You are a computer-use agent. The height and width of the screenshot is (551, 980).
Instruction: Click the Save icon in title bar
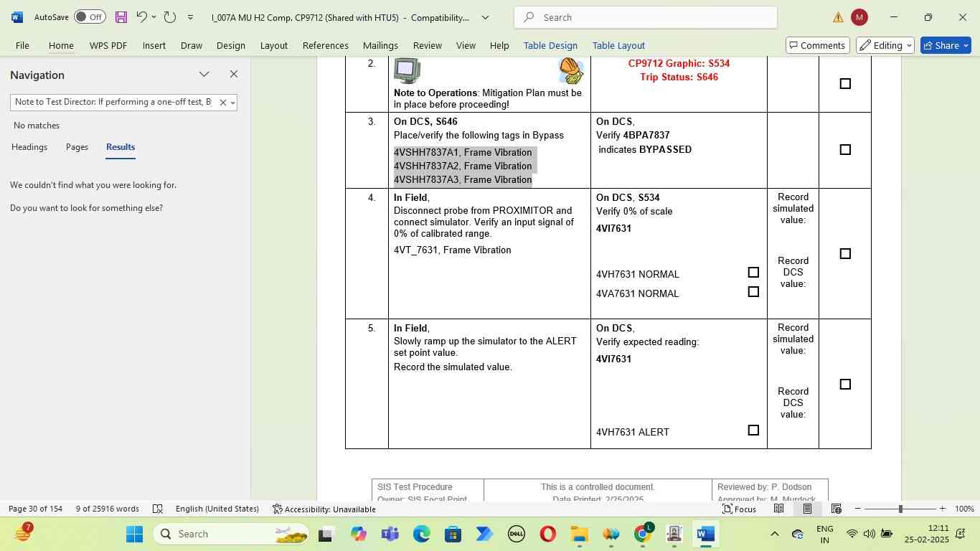121,17
